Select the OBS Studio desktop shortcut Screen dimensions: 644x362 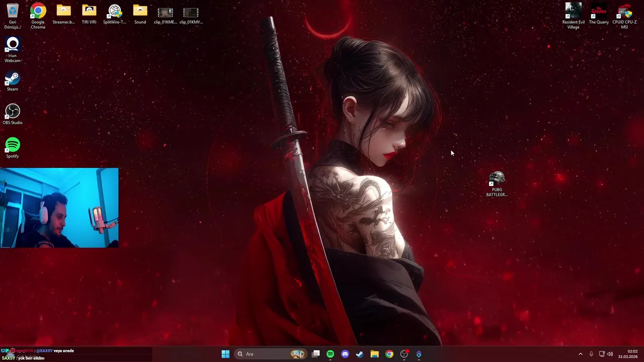(13, 115)
